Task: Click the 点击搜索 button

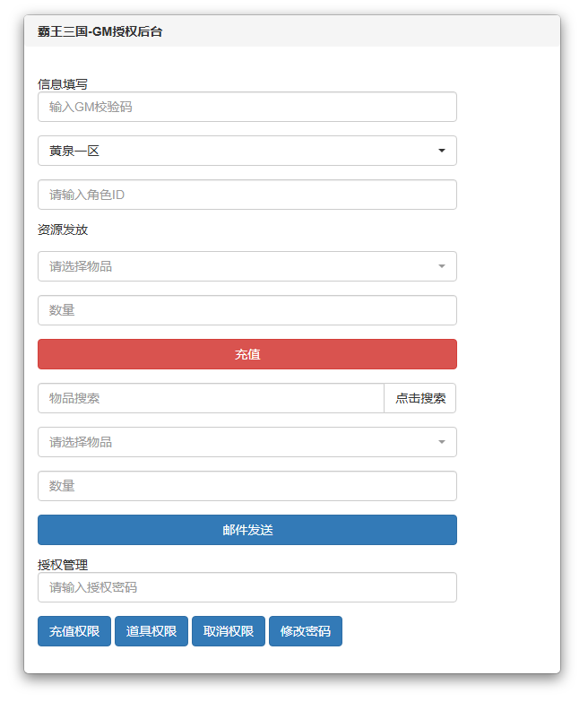Action: [x=420, y=398]
